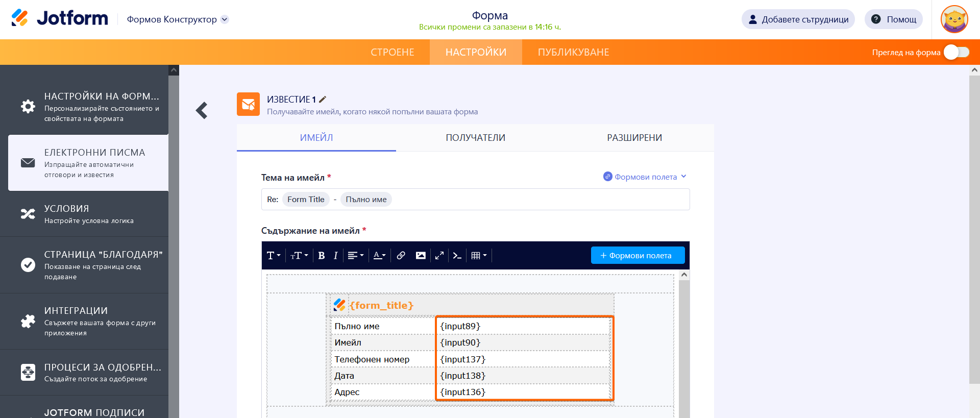Screen dimensions: 980x418
Task: Click the Помощ button
Action: pos(894,19)
